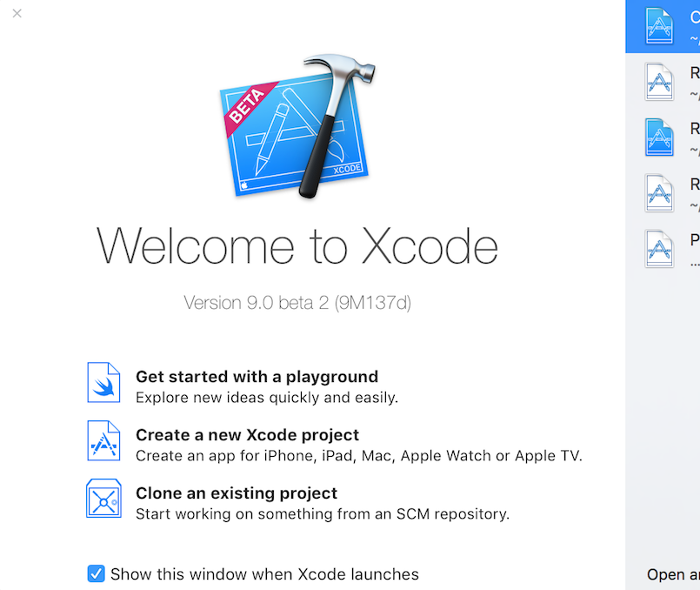Viewport: 700px width, 590px height.
Task: Select the blue workspace icon in the sidebar
Action: point(659,137)
